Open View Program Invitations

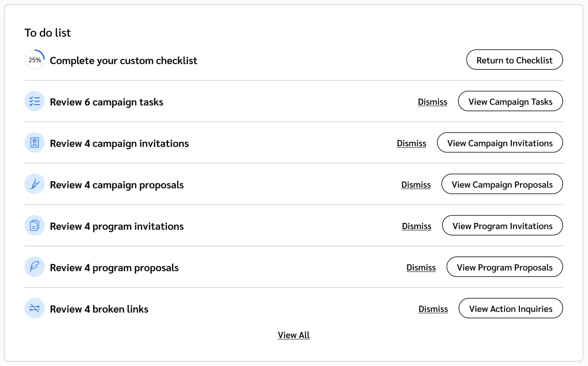(x=503, y=225)
